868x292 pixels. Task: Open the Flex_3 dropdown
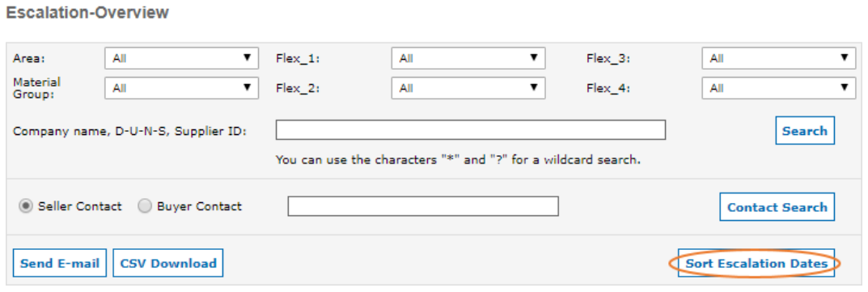779,58
